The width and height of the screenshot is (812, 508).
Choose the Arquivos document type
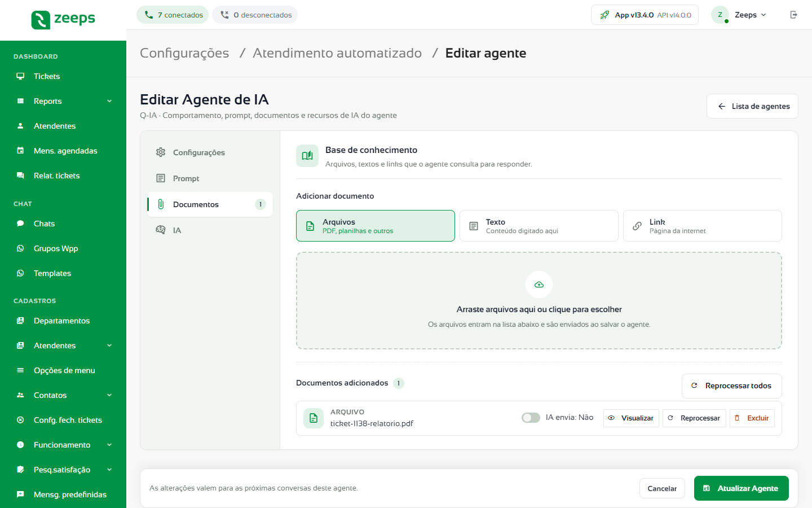(376, 226)
